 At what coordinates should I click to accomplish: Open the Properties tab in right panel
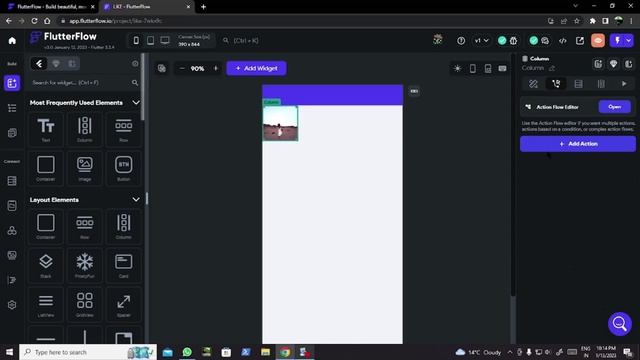point(533,84)
